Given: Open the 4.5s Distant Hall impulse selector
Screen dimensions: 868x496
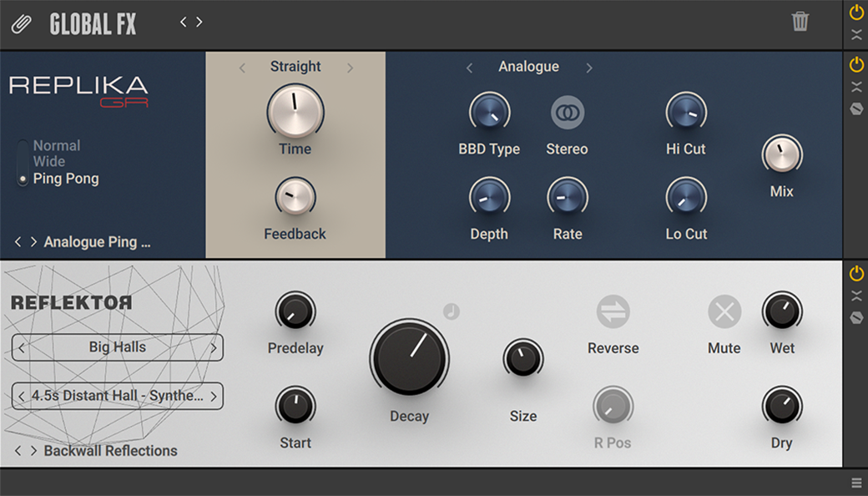Looking at the screenshot, I should 118,397.
